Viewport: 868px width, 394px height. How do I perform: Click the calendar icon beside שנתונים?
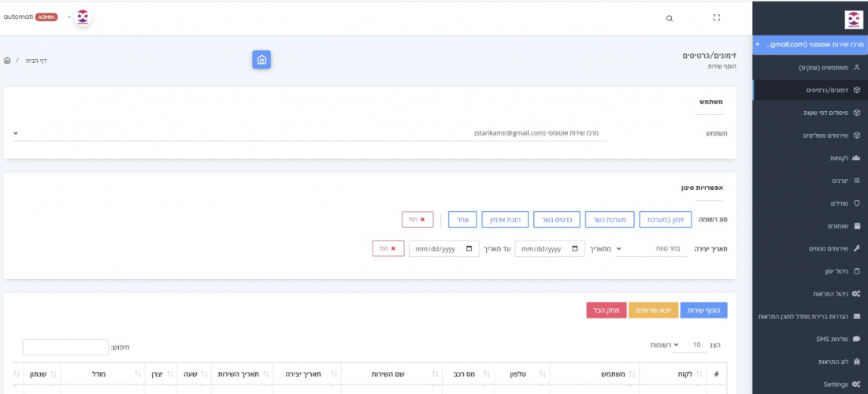click(x=857, y=226)
